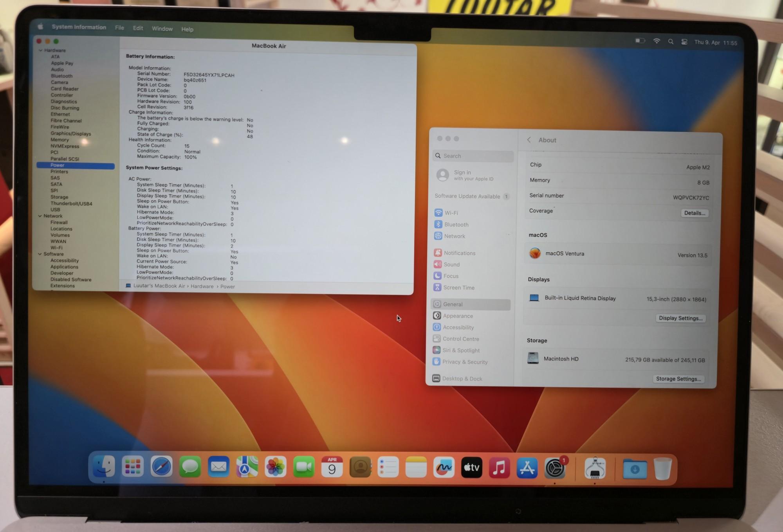
Task: Open Wi-Fi settings in sidebar
Action: (x=451, y=213)
